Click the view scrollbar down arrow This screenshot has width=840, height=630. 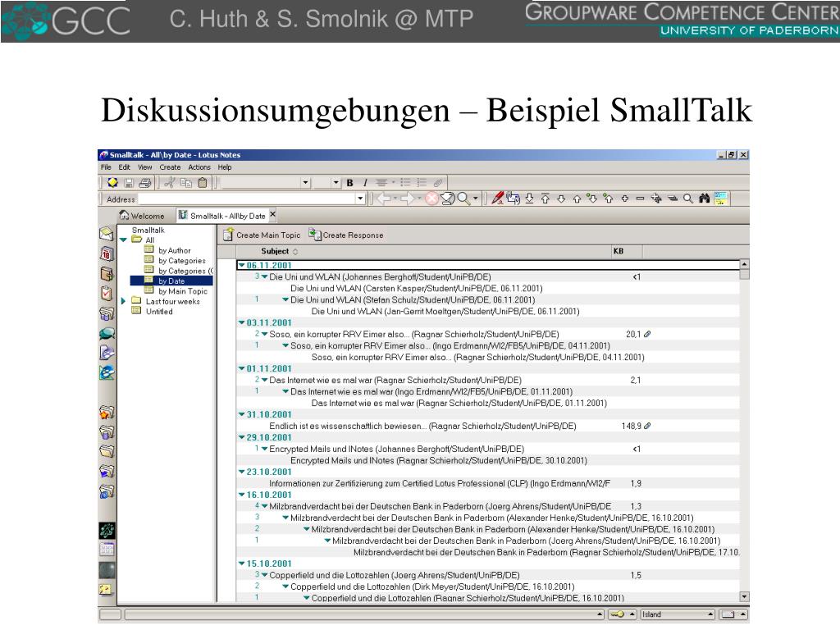pos(744,596)
